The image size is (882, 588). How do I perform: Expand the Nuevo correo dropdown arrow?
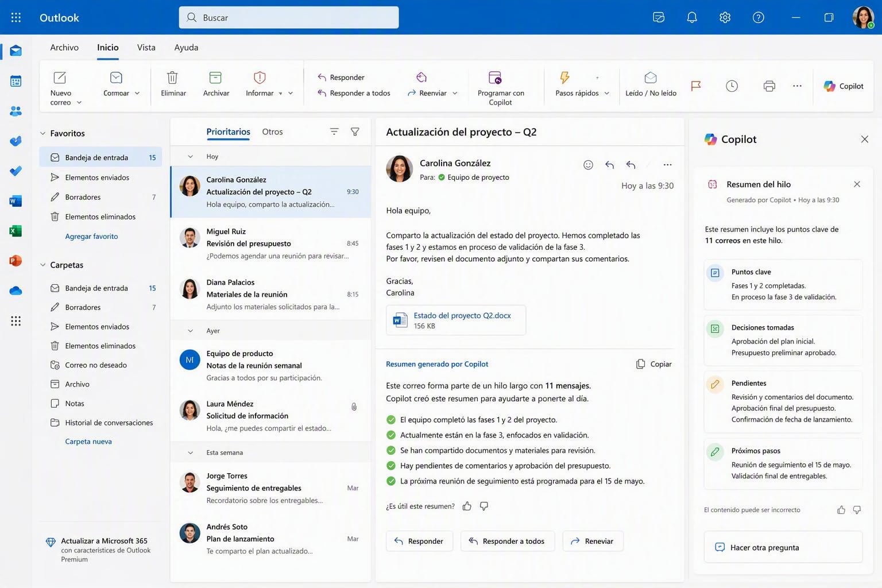[x=79, y=102]
